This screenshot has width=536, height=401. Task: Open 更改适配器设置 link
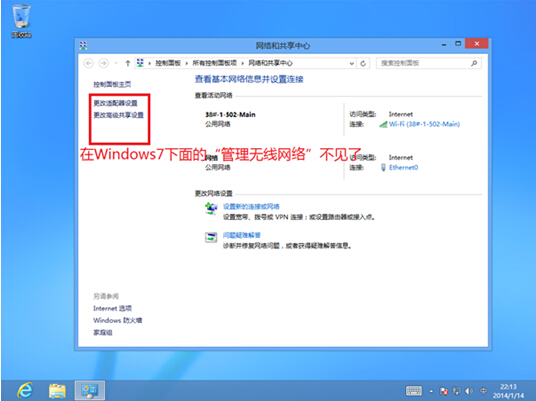pyautogui.click(x=116, y=103)
